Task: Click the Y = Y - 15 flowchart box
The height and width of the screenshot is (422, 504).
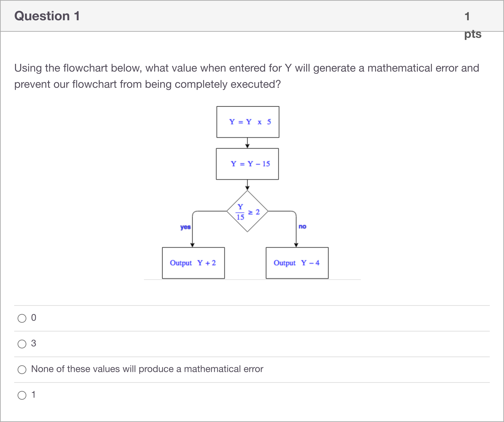Action: click(x=247, y=164)
